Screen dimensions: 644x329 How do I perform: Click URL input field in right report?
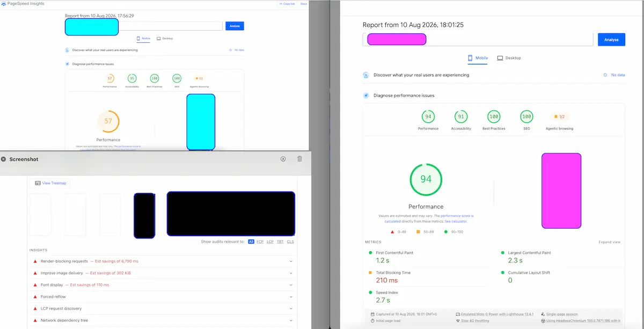[478, 40]
